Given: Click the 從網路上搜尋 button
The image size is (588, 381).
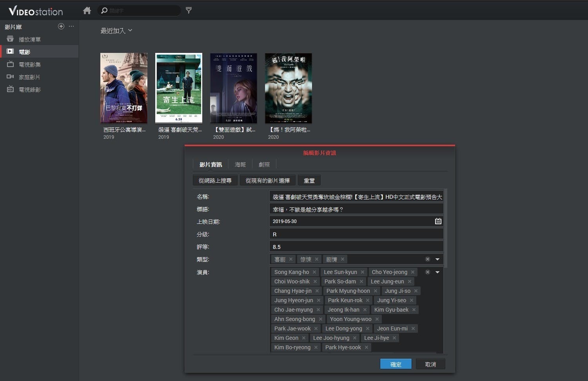Looking at the screenshot, I should tap(215, 180).
